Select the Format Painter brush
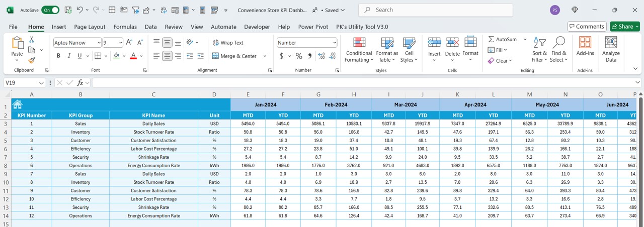 [x=32, y=60]
